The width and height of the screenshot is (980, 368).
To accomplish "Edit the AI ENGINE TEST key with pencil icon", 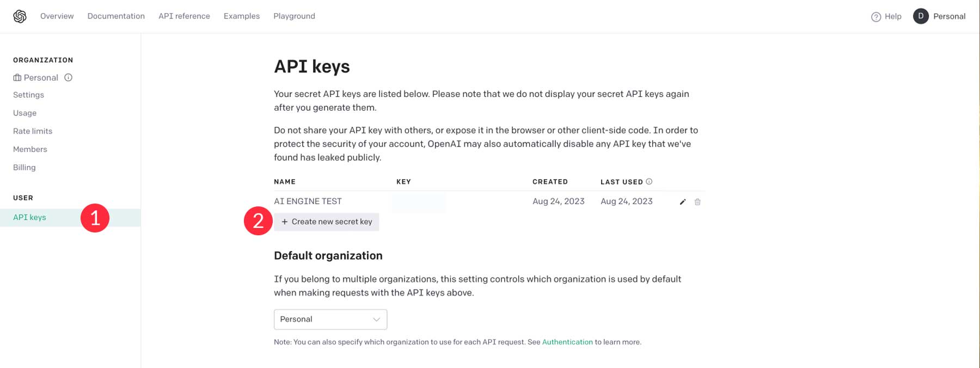I will click(x=682, y=201).
